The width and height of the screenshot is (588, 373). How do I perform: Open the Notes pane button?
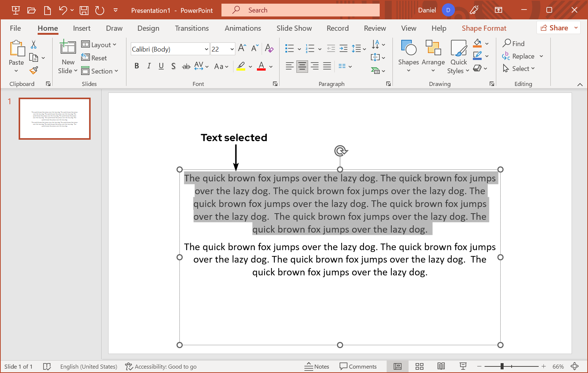tap(317, 366)
